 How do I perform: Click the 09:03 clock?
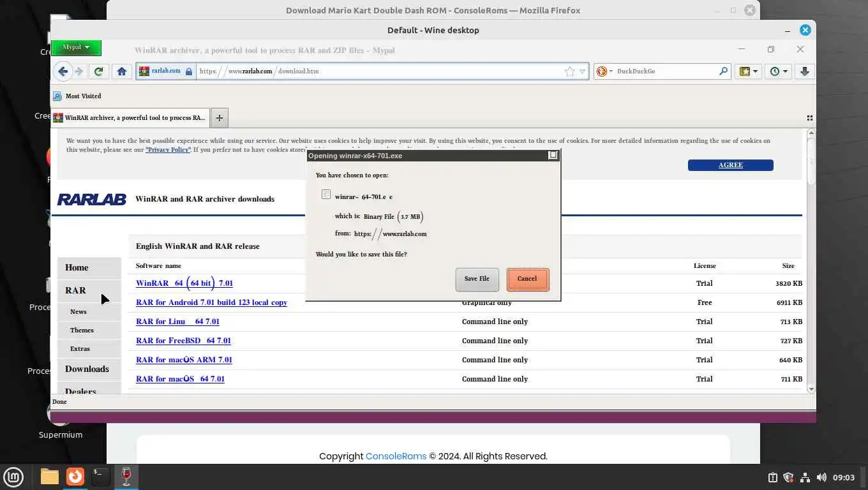tap(844, 477)
